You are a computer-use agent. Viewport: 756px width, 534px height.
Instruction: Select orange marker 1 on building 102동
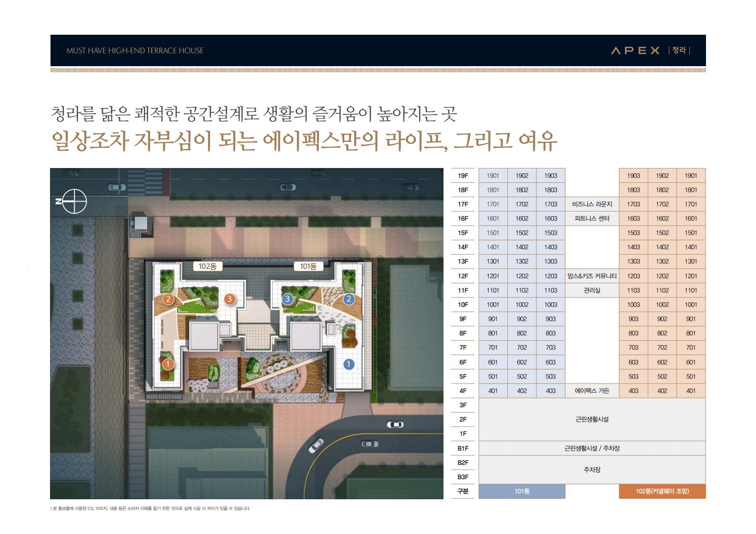168,365
